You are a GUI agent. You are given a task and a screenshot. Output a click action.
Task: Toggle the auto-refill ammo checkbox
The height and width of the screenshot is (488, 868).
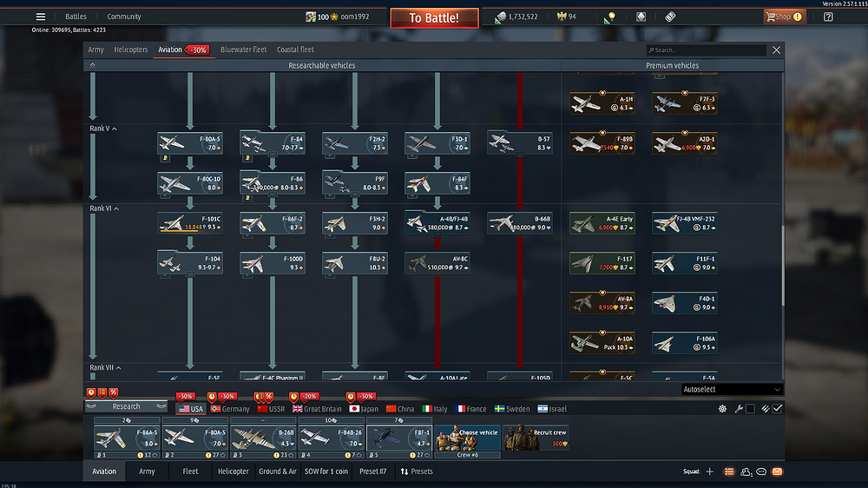pos(777,409)
